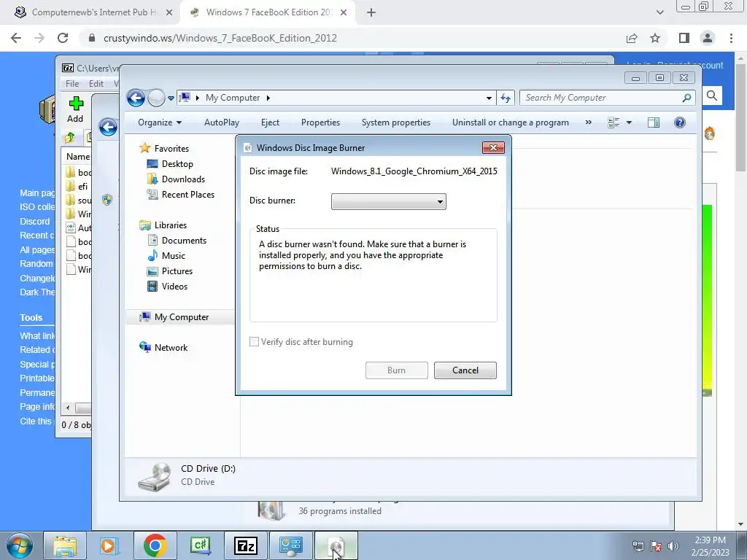Click AutoPlay in explorer toolbar
Image resolution: width=747 pixels, height=560 pixels.
coord(222,122)
